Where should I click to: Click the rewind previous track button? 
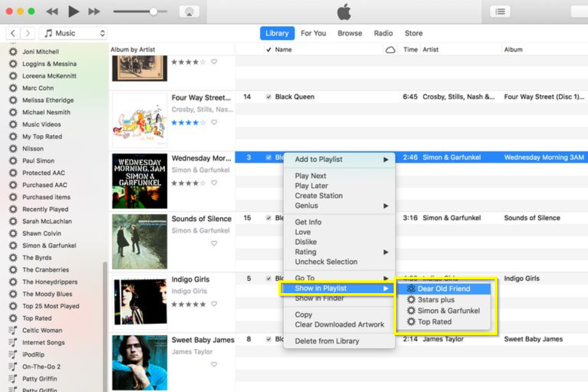tap(52, 12)
